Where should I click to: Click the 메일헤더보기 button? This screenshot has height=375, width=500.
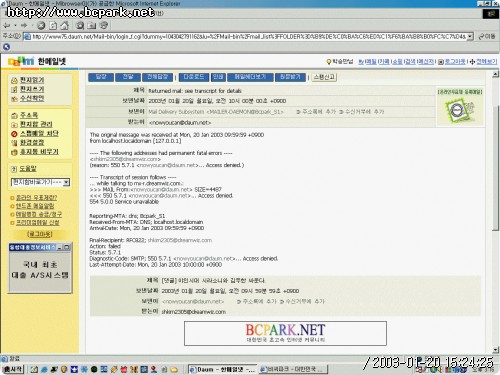click(250, 77)
